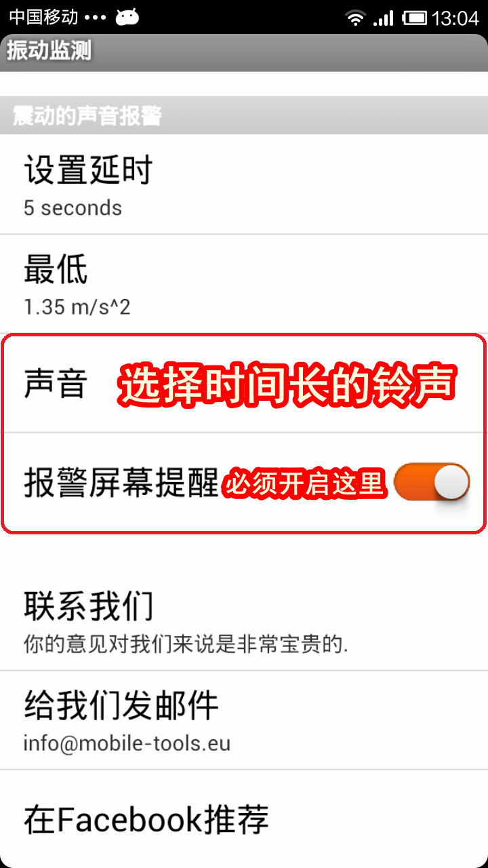
Task: Tap the WiFi signal status icon
Action: tap(355, 18)
